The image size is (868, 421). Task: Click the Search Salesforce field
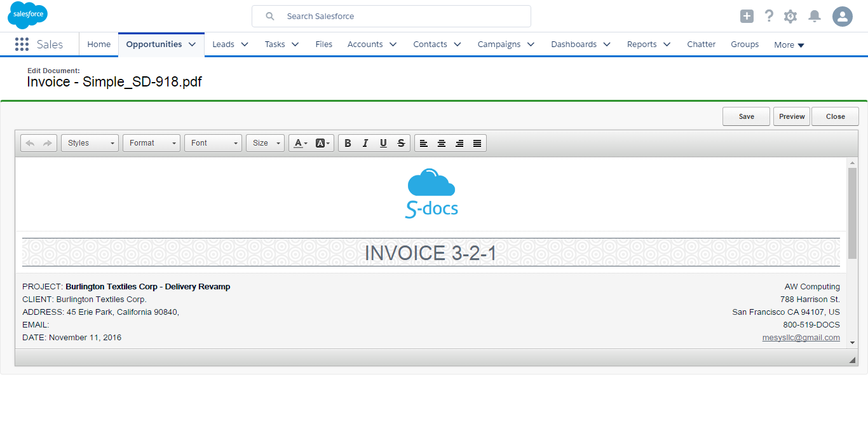click(x=391, y=17)
